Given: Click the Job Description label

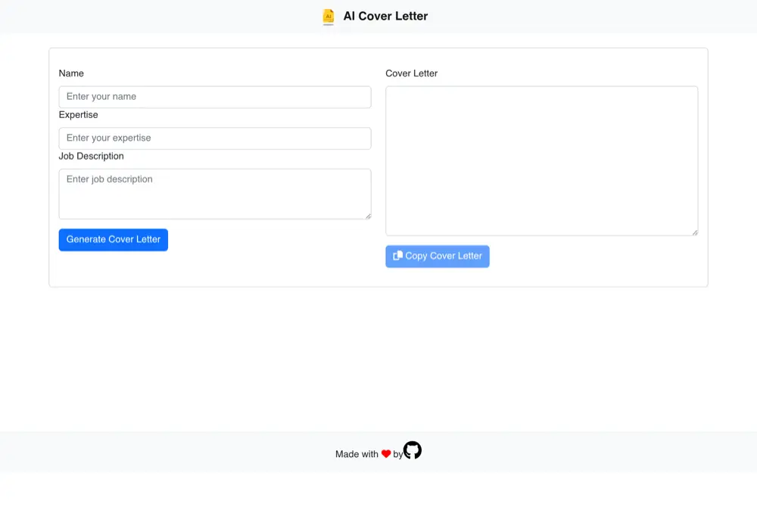Looking at the screenshot, I should click(x=92, y=157).
